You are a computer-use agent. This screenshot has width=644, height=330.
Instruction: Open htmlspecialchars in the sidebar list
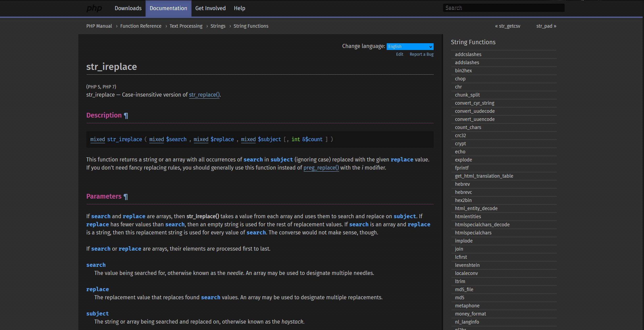473,233
